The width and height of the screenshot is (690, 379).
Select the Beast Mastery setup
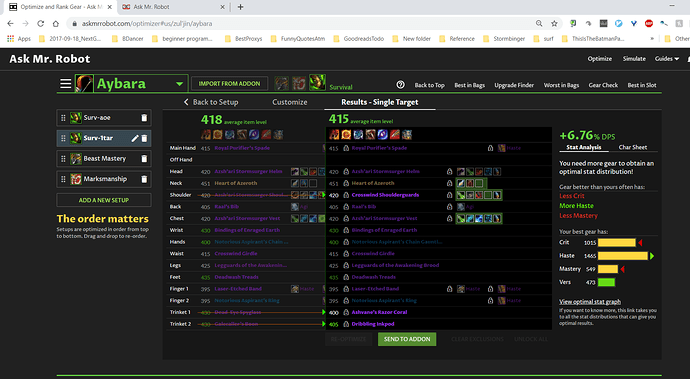pyautogui.click(x=104, y=158)
